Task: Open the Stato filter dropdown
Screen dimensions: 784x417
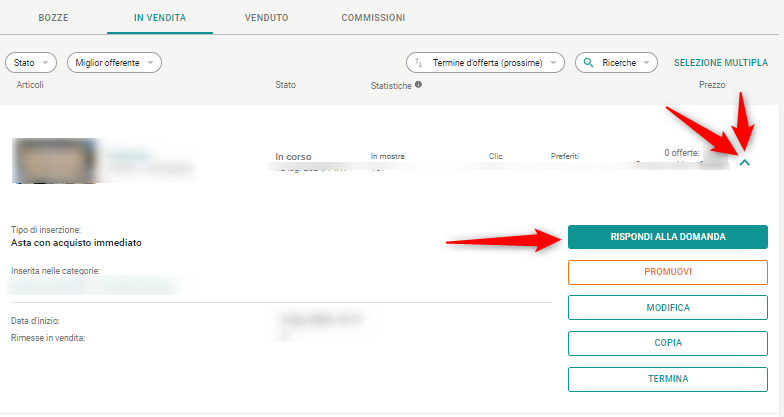Action: click(x=32, y=62)
